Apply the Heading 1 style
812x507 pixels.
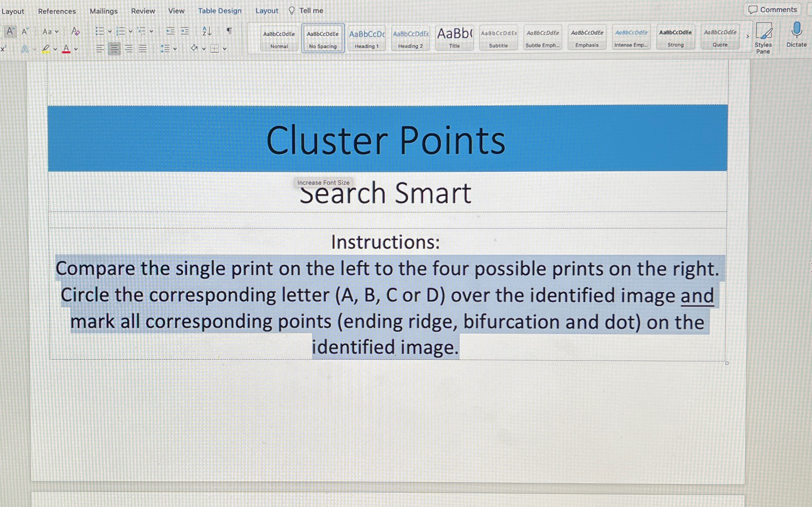(x=367, y=37)
